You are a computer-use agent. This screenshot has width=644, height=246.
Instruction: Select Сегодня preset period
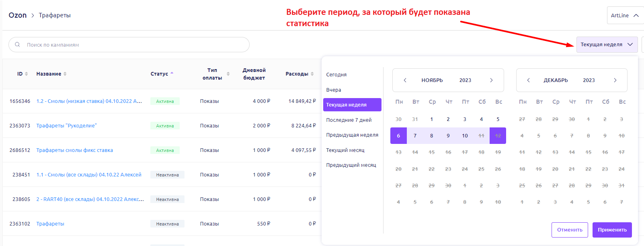[336, 75]
